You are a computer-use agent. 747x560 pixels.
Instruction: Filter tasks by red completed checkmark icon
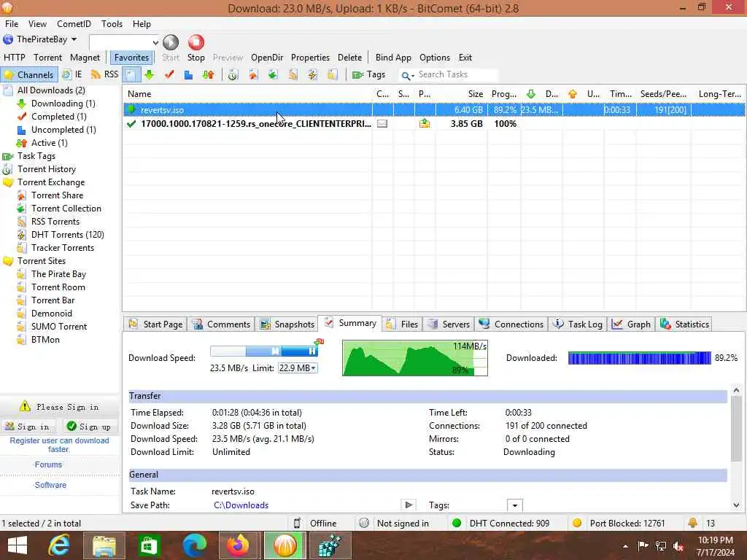click(x=169, y=74)
